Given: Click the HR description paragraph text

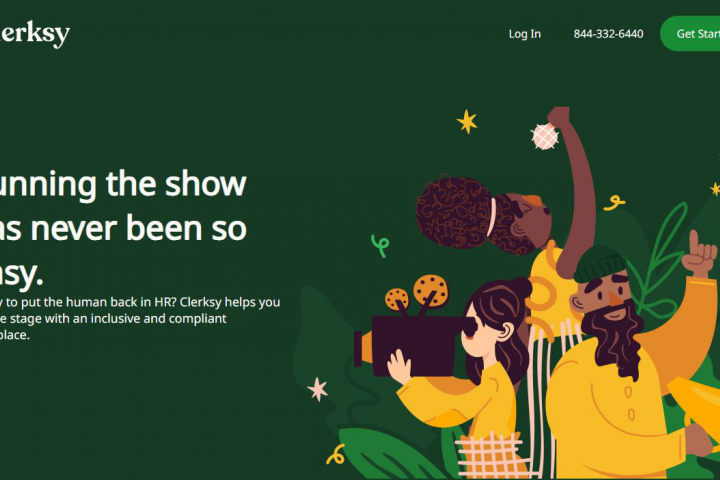Looking at the screenshot, I should (x=140, y=318).
